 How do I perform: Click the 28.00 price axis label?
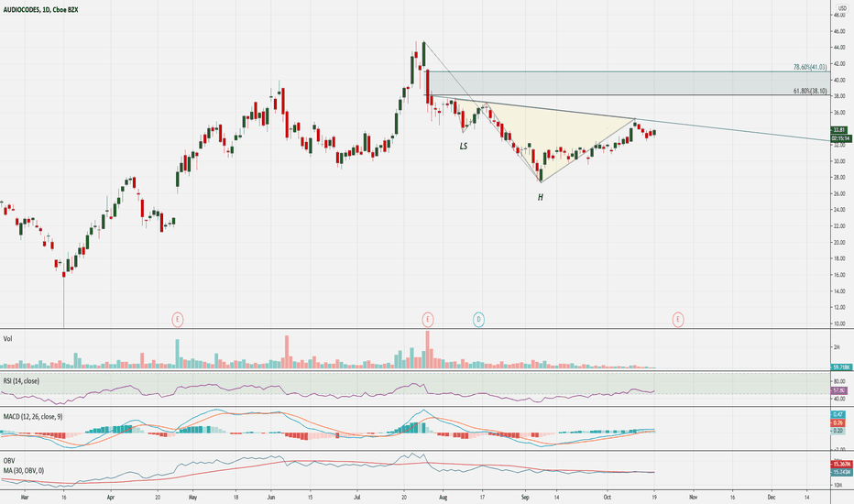pos(839,177)
